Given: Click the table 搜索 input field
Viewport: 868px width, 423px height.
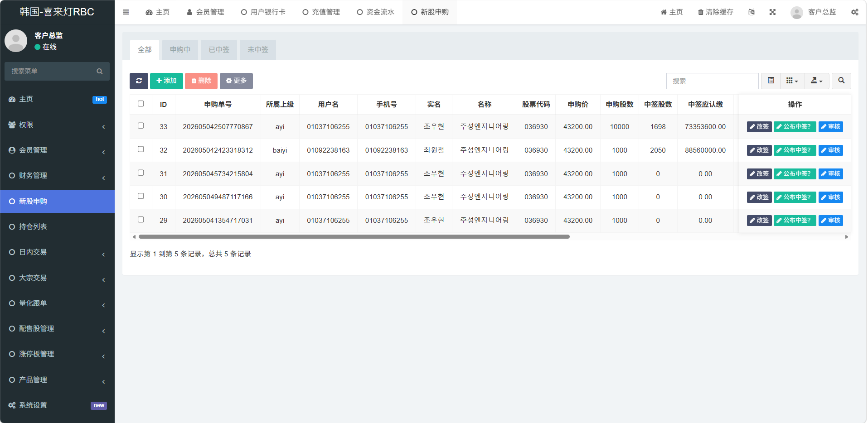Looking at the screenshot, I should coord(712,81).
